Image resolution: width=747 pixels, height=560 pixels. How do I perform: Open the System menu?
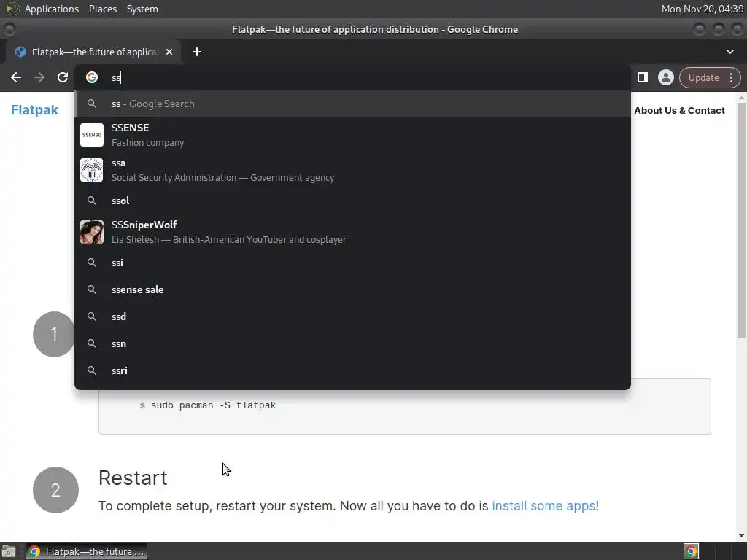[x=142, y=9]
